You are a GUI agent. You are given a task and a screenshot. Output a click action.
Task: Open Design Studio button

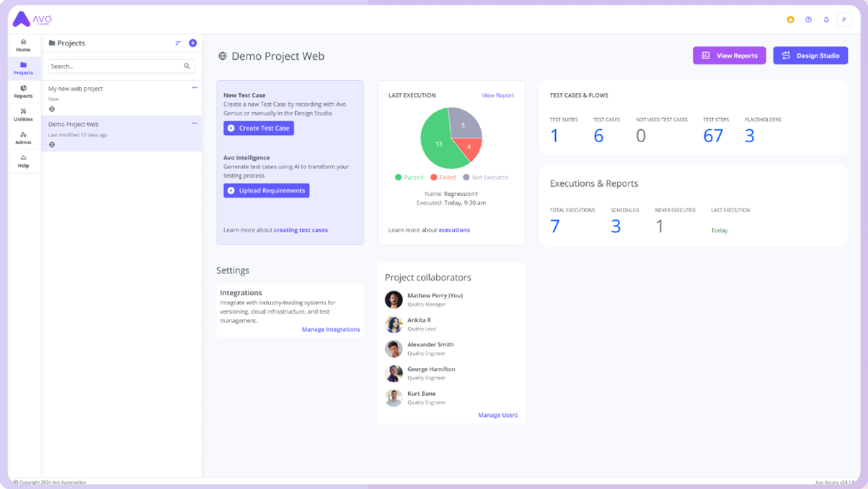(810, 56)
